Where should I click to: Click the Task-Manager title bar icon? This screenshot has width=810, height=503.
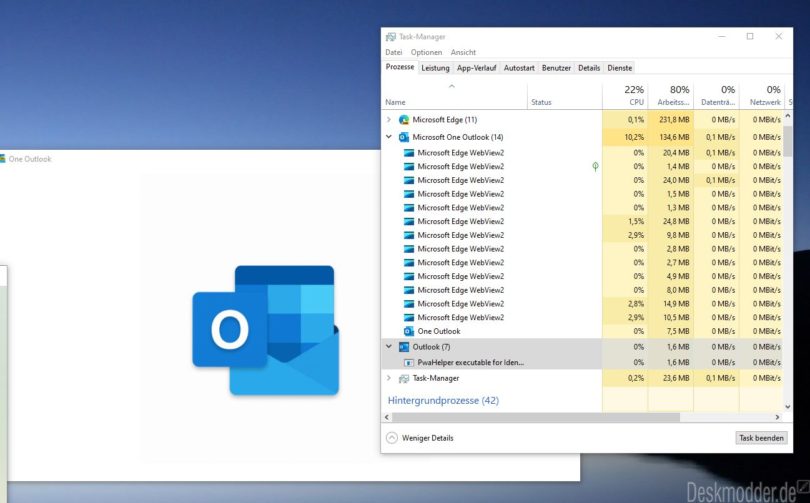tap(391, 37)
